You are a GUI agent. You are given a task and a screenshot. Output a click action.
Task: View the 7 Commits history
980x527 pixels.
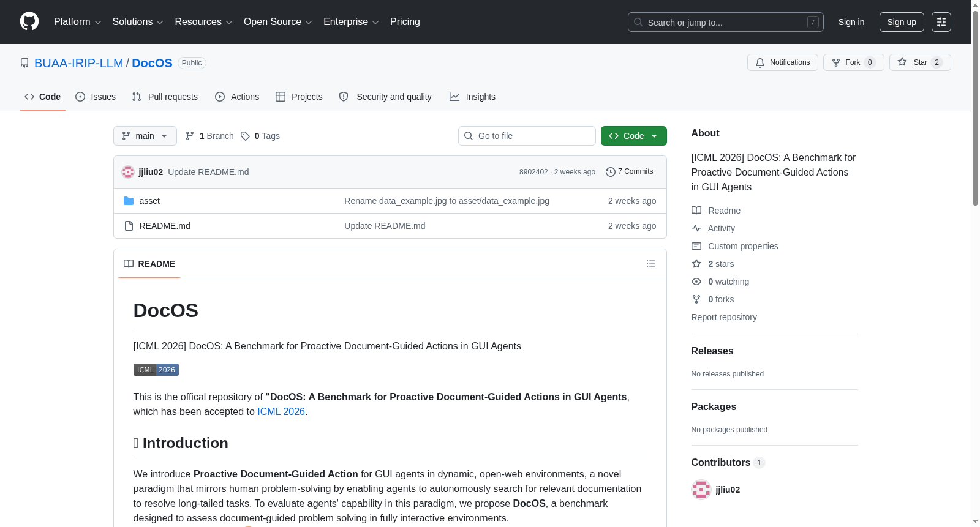point(629,172)
